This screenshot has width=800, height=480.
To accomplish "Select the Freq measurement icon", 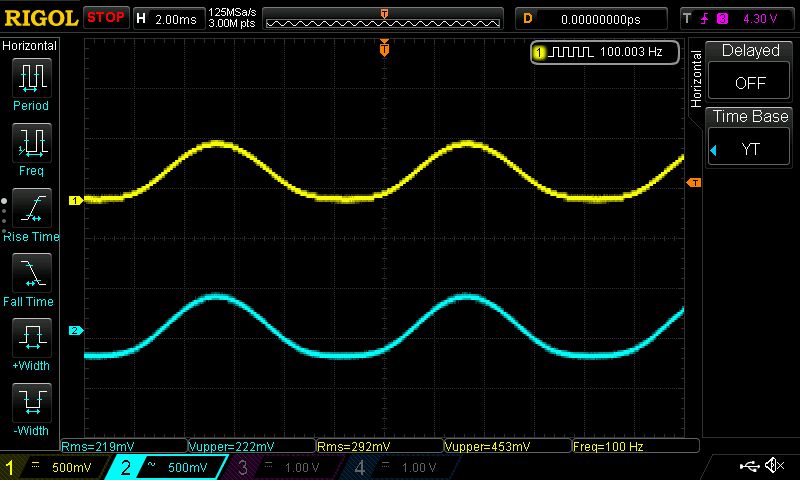I will click(x=32, y=142).
